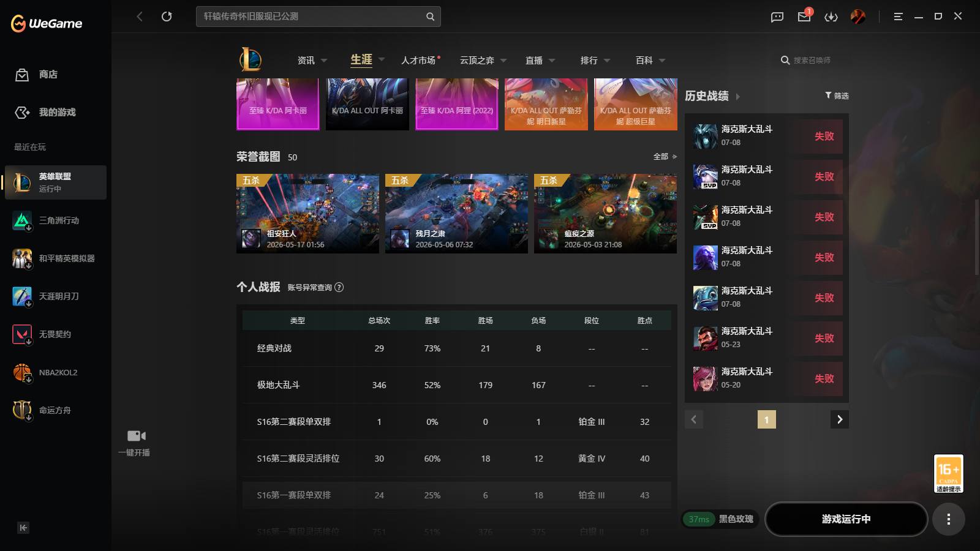Select 和平精英模拟器 game icon
The height and width of the screenshot is (551, 980).
click(x=22, y=258)
